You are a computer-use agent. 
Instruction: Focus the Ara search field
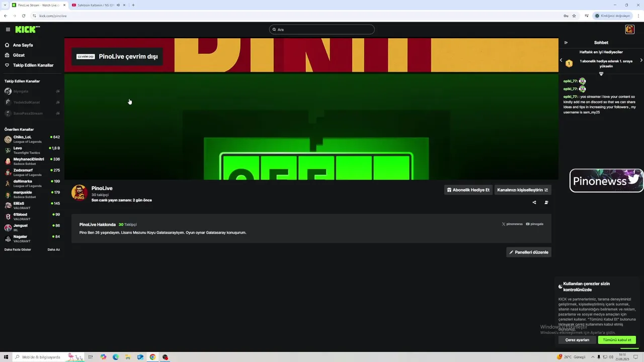pyautogui.click(x=322, y=30)
